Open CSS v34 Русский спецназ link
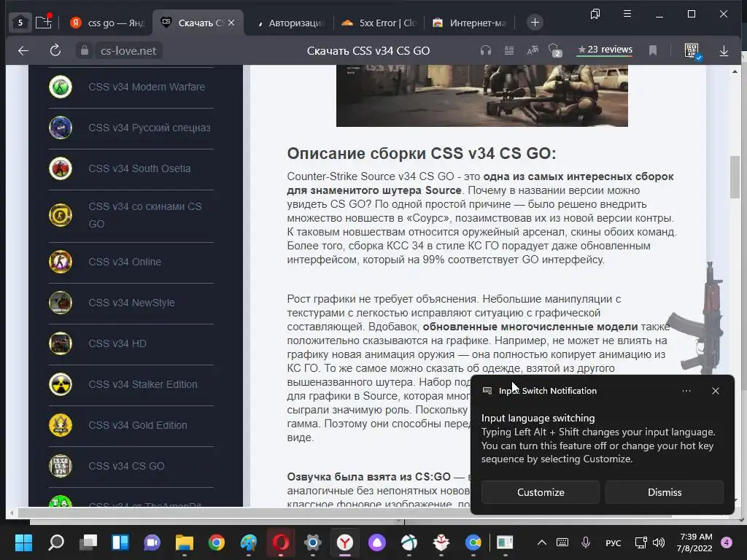747x560 pixels. tap(149, 128)
